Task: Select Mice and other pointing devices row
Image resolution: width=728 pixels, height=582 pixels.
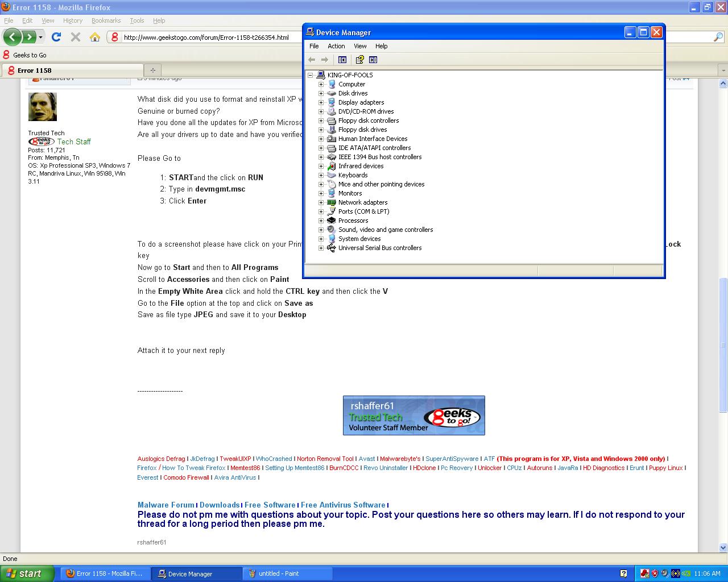Action: coord(381,184)
